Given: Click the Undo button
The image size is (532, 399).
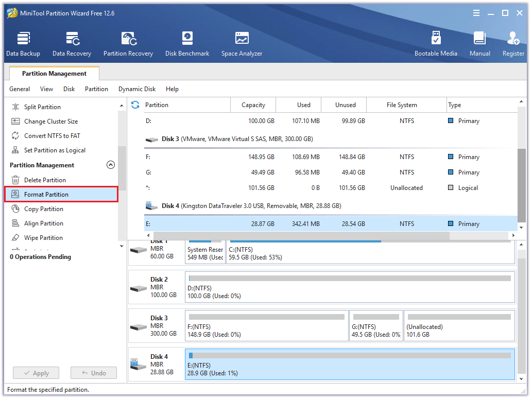Looking at the screenshot, I should 94,373.
